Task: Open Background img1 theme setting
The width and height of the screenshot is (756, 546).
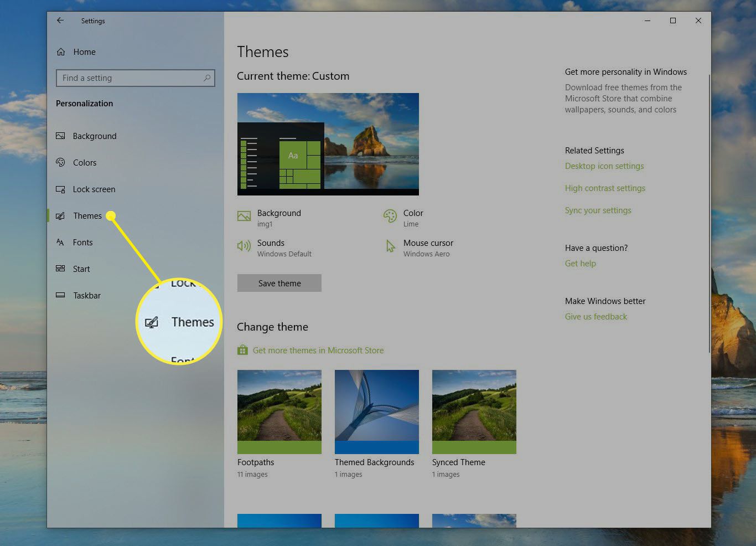Action: [x=270, y=218]
